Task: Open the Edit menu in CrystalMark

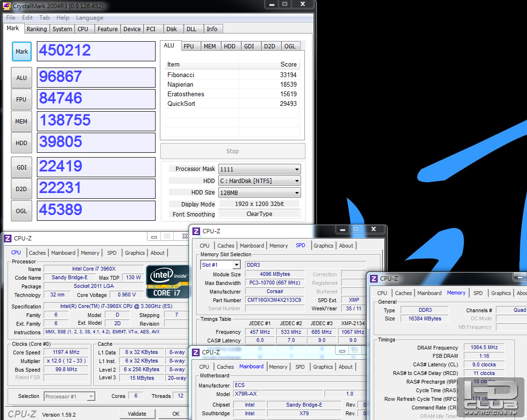Action: (27, 18)
